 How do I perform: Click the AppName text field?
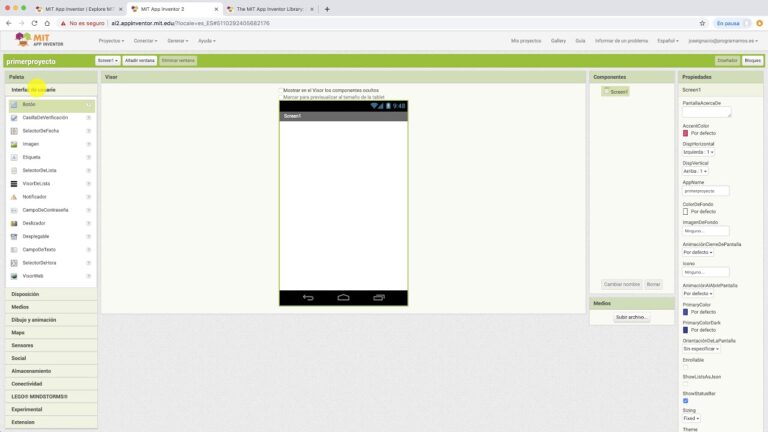click(706, 190)
